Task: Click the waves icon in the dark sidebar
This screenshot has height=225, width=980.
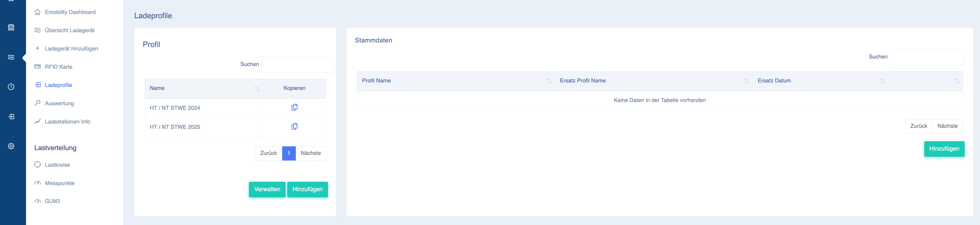Action: (x=11, y=57)
